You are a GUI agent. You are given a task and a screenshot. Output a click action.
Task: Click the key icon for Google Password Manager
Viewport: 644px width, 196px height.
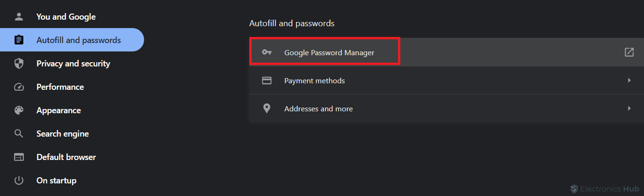tap(267, 52)
